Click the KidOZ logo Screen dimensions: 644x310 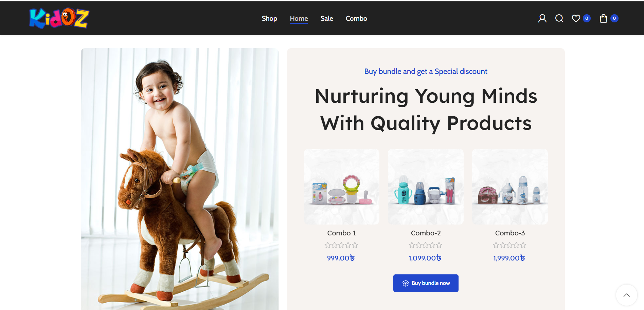59,18
